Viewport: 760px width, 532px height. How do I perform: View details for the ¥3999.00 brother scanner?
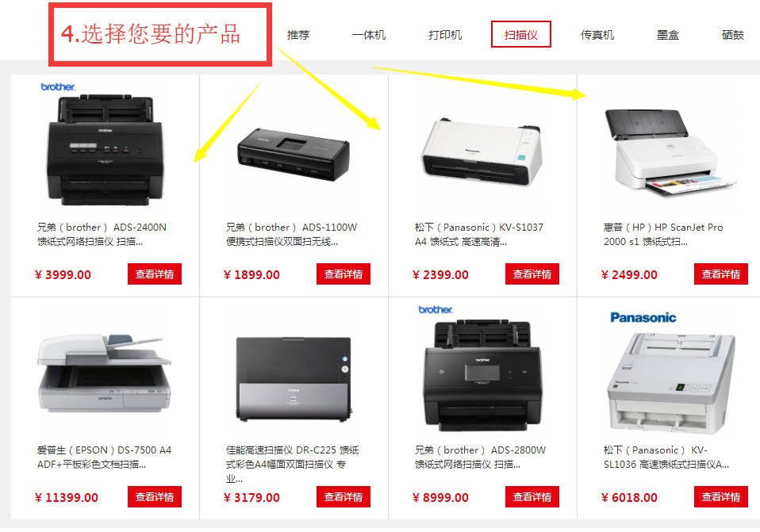click(x=155, y=274)
